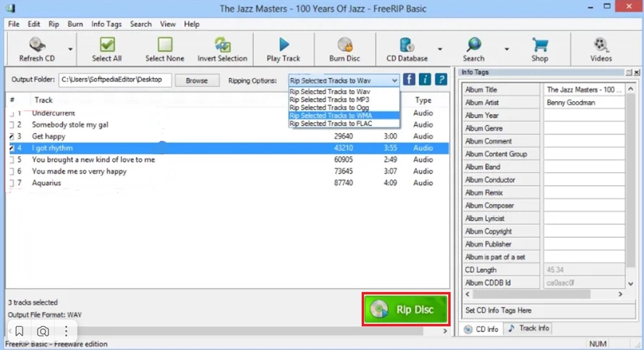The height and width of the screenshot is (350, 644).
Task: Open the Burn menu
Action: pyautogui.click(x=75, y=24)
